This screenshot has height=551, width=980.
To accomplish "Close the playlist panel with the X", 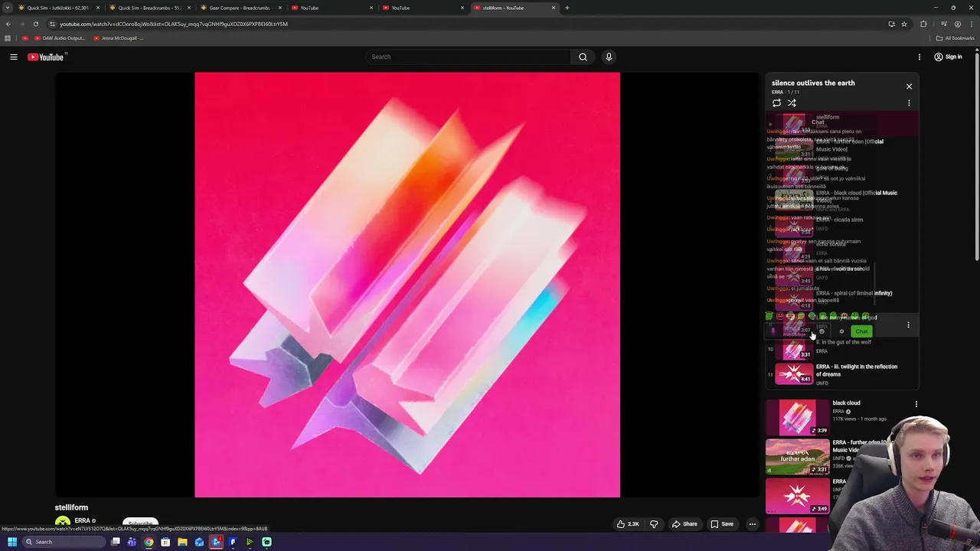I will click(909, 86).
